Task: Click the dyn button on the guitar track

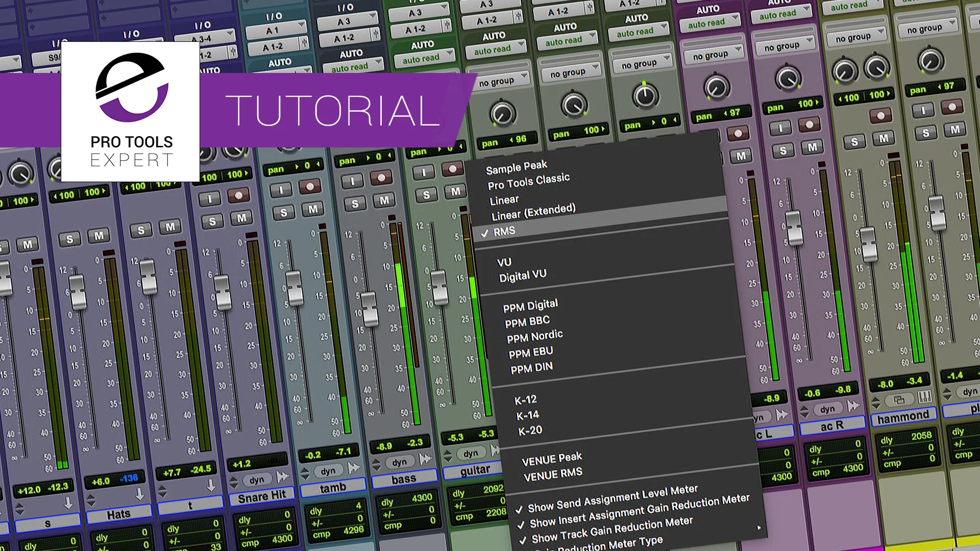Action: tap(471, 453)
